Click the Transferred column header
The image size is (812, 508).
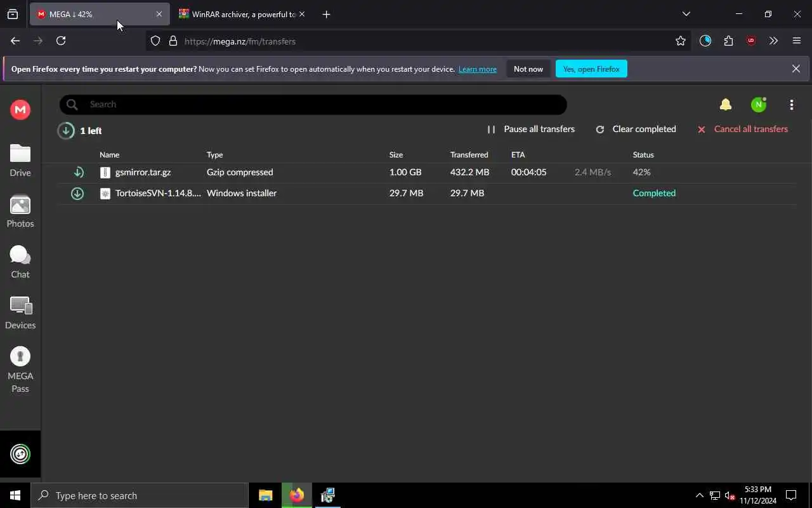[x=469, y=154]
